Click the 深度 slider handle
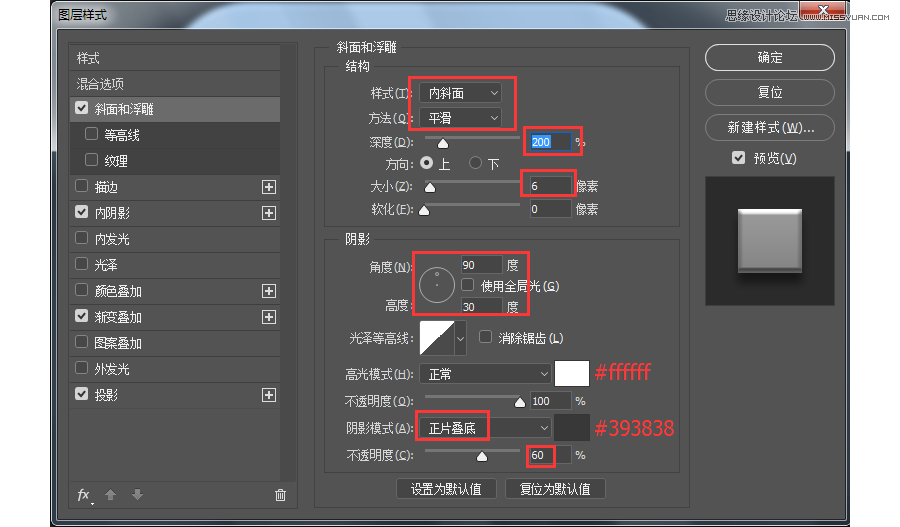The height and width of the screenshot is (527, 900). (443, 144)
